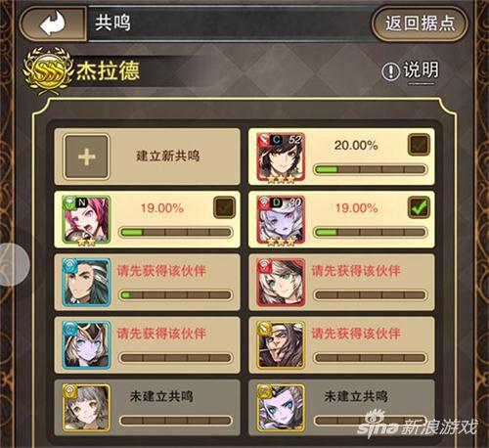The width and height of the screenshot is (489, 448).
Task: Check the box next to pink-haired 19.00%
Action: 224,207
